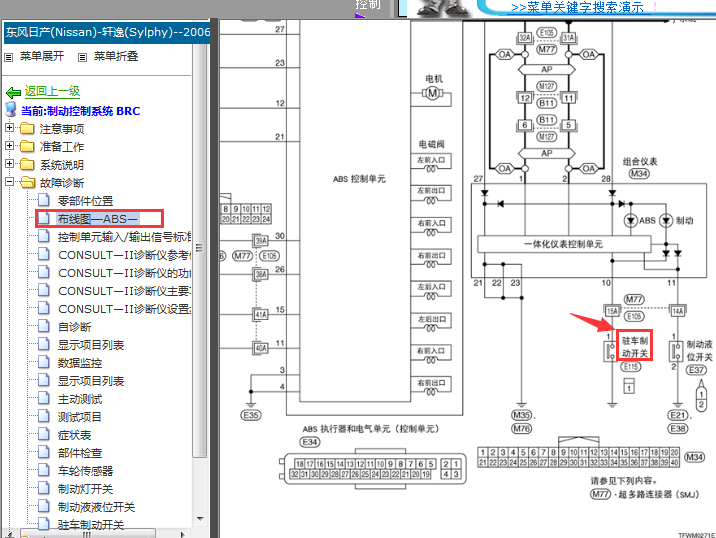The image size is (716, 538).
Task: Click the 菜单折叠 button
Action: click(116, 56)
